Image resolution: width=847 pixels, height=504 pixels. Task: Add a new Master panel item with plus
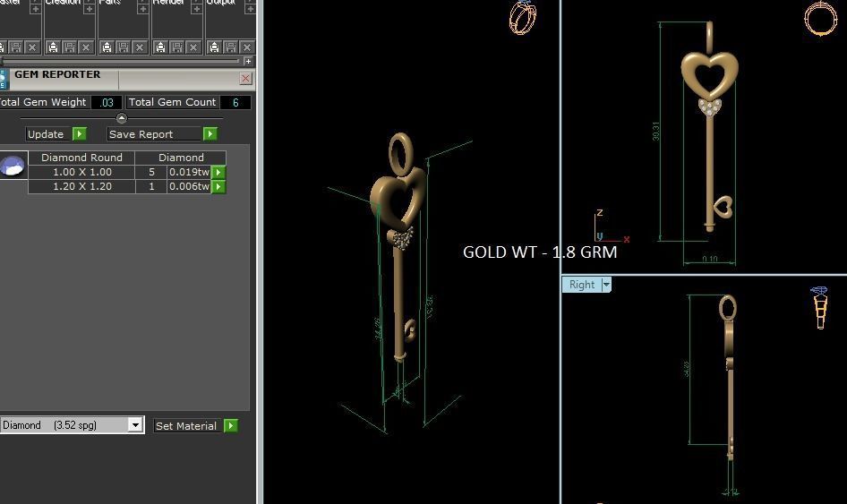pos(35,9)
